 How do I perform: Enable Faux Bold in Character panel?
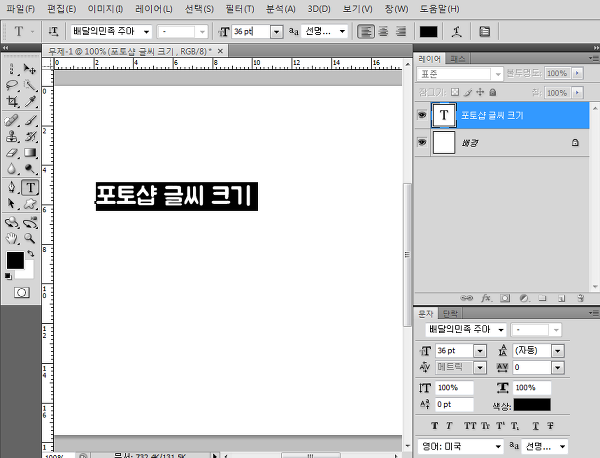click(434, 425)
